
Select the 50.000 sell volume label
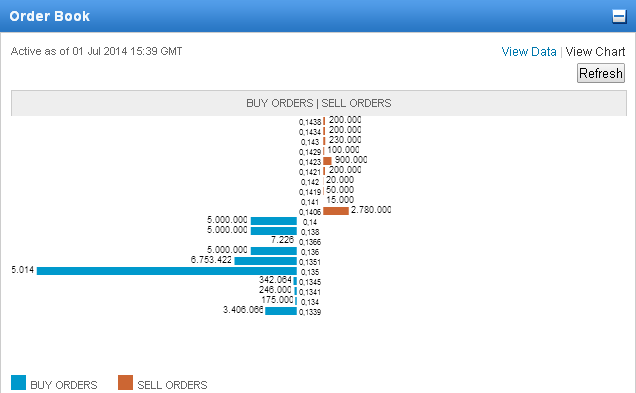tap(340, 190)
